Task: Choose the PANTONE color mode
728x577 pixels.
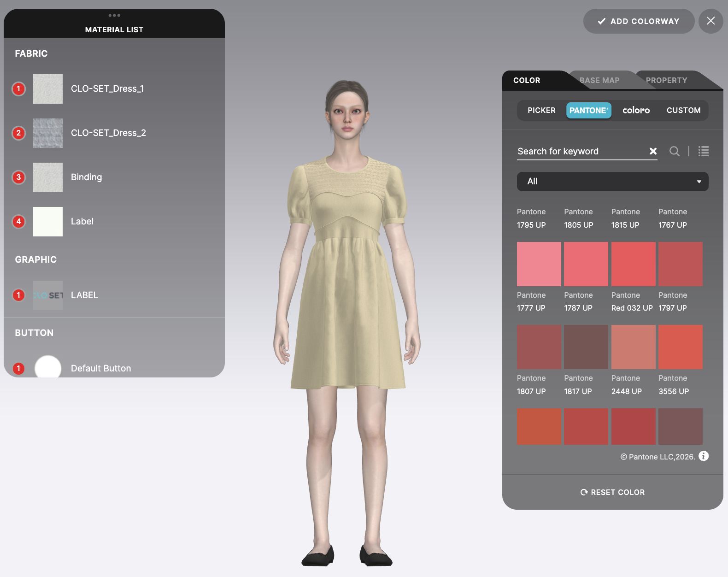Action: (x=589, y=111)
